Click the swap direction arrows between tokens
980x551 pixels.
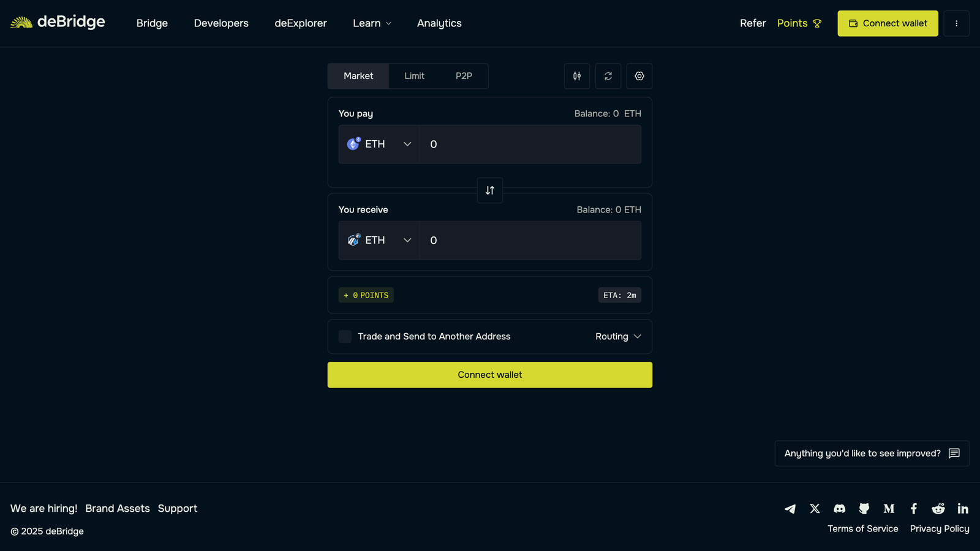click(489, 190)
